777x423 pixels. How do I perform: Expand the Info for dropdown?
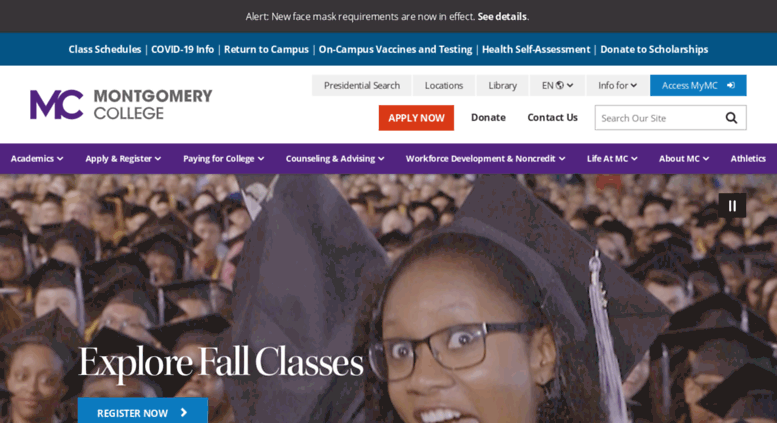(x=617, y=85)
